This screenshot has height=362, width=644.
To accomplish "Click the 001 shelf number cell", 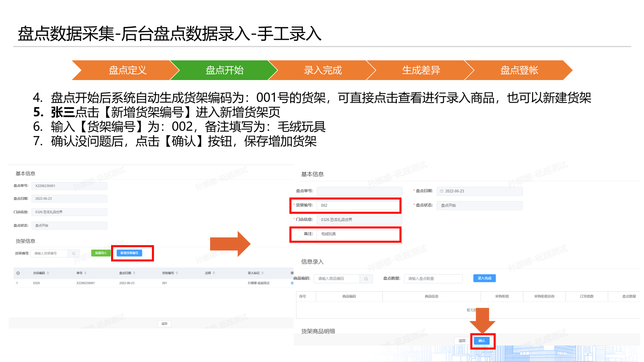I will point(165,283).
